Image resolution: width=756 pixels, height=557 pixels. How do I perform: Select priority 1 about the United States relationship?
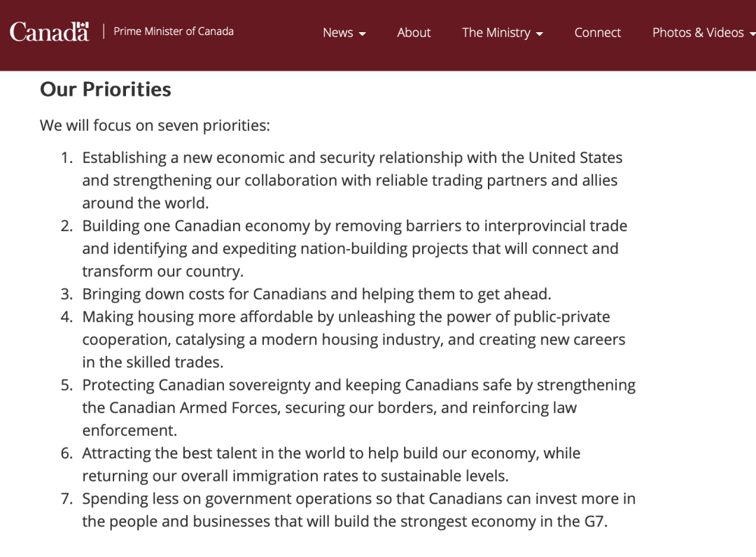[352, 181]
